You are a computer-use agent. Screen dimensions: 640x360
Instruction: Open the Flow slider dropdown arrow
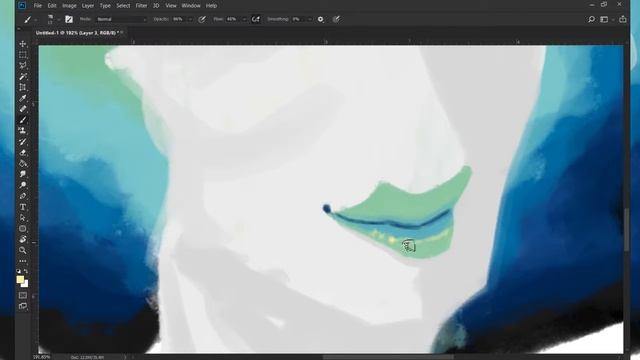[244, 20]
